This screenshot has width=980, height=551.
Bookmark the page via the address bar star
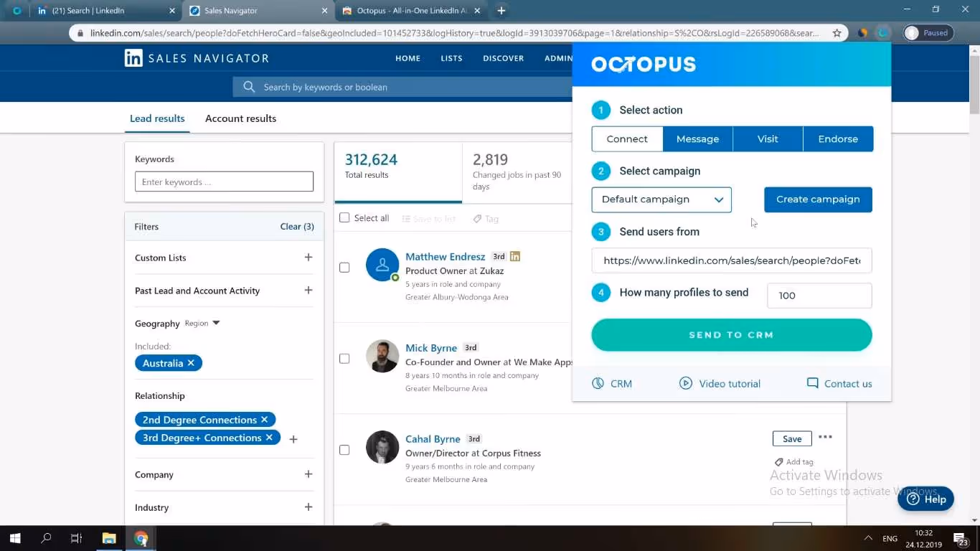837,32
